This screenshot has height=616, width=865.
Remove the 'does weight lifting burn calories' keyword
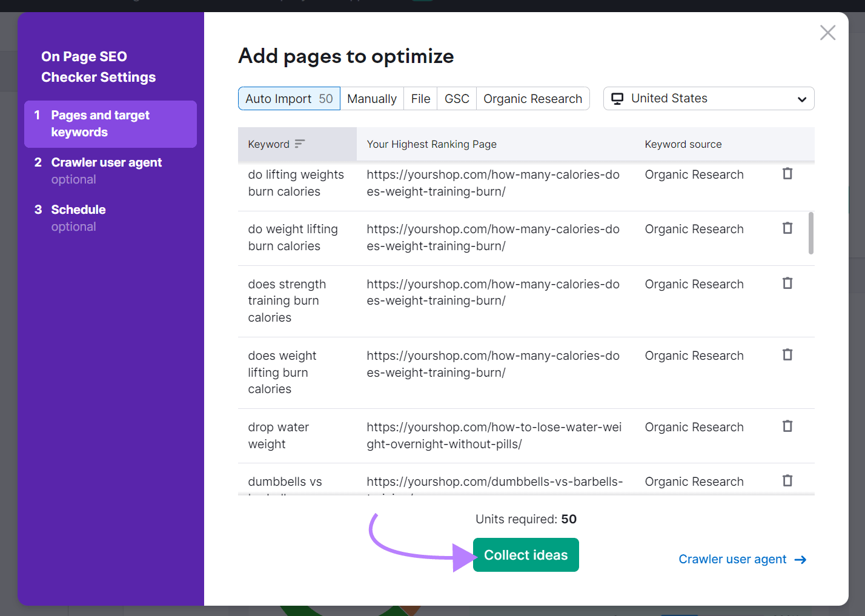pos(787,354)
